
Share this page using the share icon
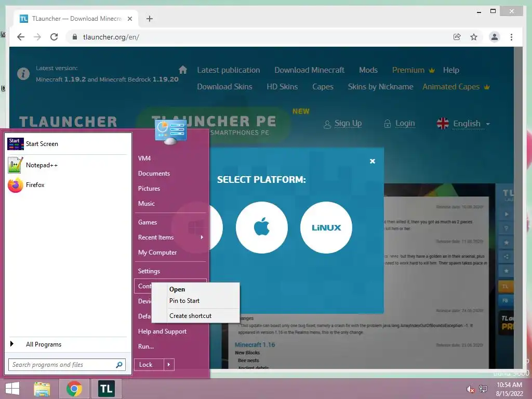[x=457, y=37]
